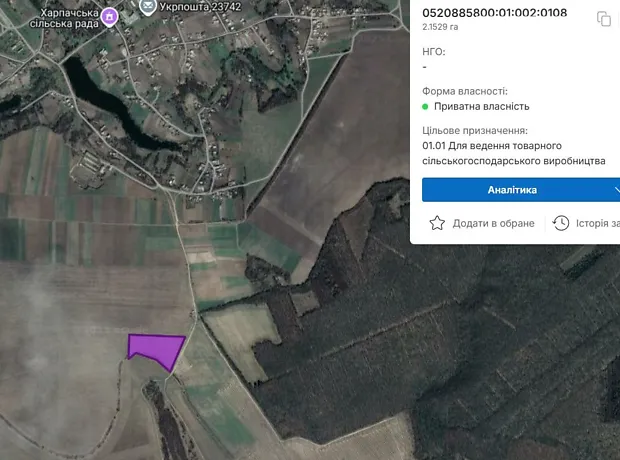Click the purple Харпачська сільська рада marker
Screen dimensions: 620x460
[110, 16]
